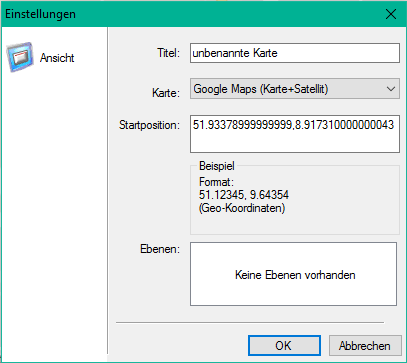
Task: Confirm settings with the OK button
Action: (284, 346)
